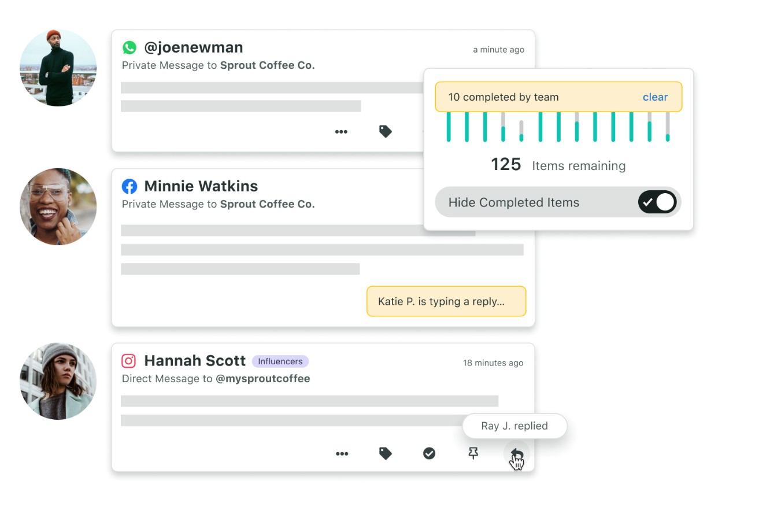
Task: Open Hannah Scott sender name
Action: click(x=195, y=361)
